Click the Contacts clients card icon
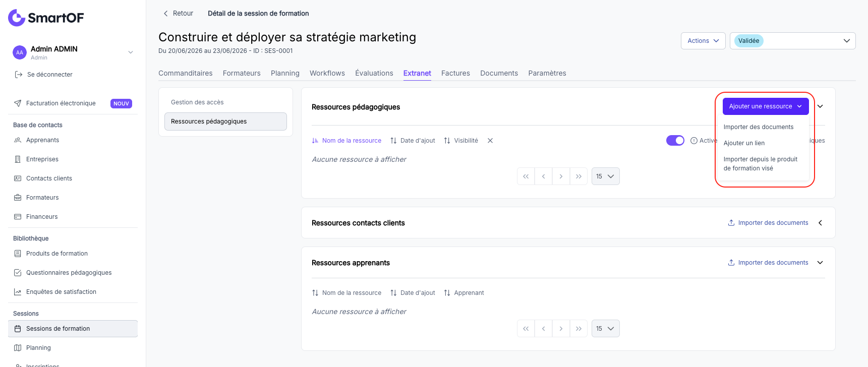The image size is (868, 367). tap(18, 178)
